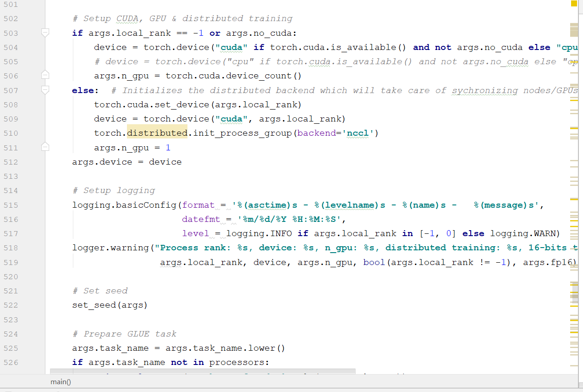Click logger.warning on line 518
The width and height of the screenshot is (583, 392).
(110, 248)
